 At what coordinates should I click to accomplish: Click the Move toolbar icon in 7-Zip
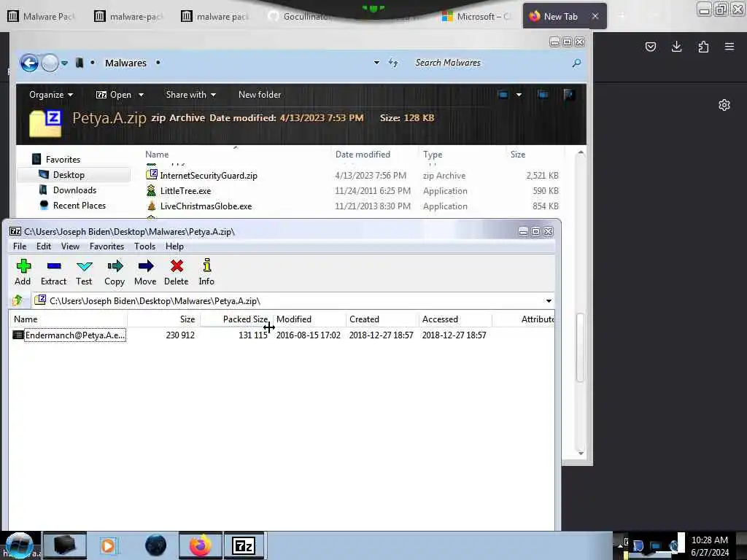pyautogui.click(x=145, y=273)
